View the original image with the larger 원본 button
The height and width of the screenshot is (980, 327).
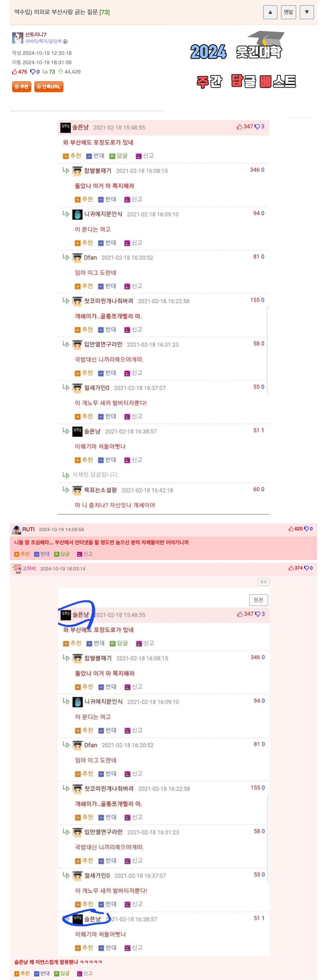click(259, 600)
